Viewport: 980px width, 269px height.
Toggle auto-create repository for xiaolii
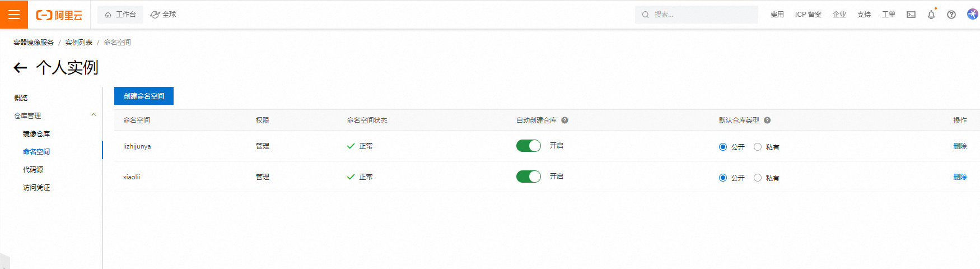[529, 177]
